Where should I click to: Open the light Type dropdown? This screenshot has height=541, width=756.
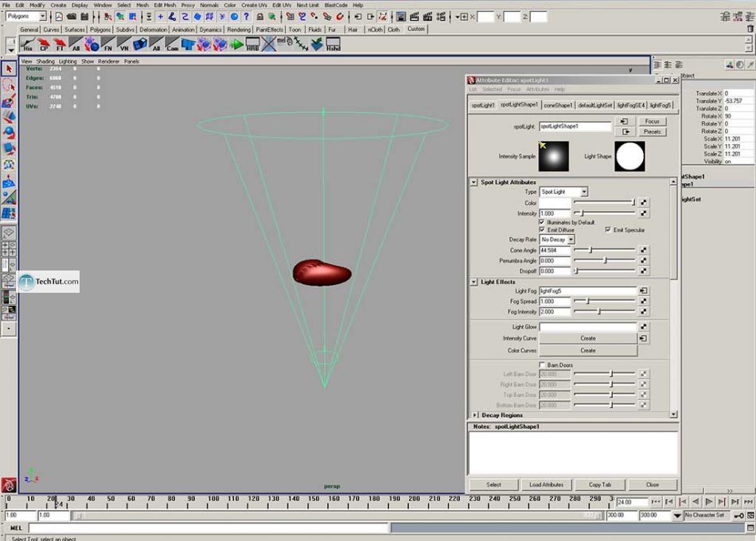coord(584,192)
